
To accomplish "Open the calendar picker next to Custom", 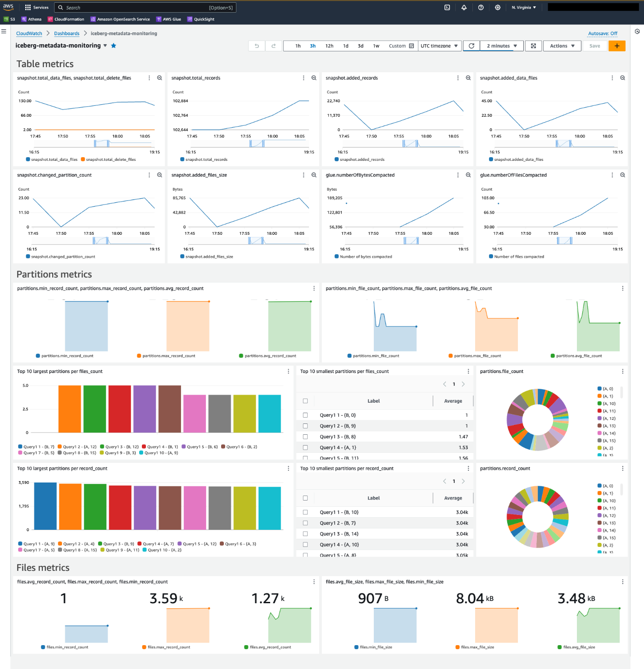I will pos(412,46).
